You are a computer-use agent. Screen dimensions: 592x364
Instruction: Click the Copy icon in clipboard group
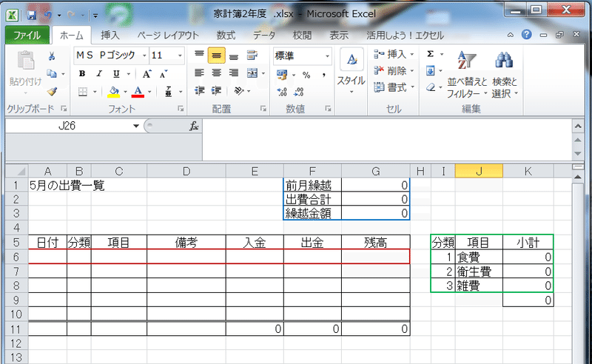[52, 74]
